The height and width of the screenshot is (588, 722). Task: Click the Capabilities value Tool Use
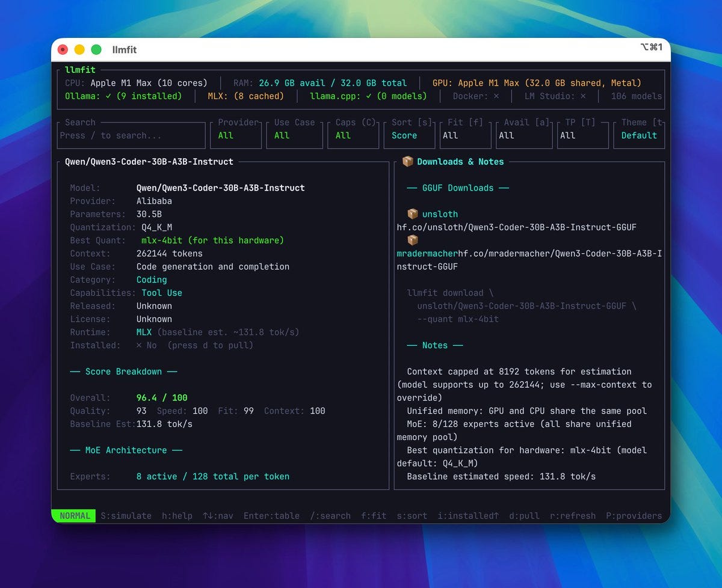click(162, 293)
